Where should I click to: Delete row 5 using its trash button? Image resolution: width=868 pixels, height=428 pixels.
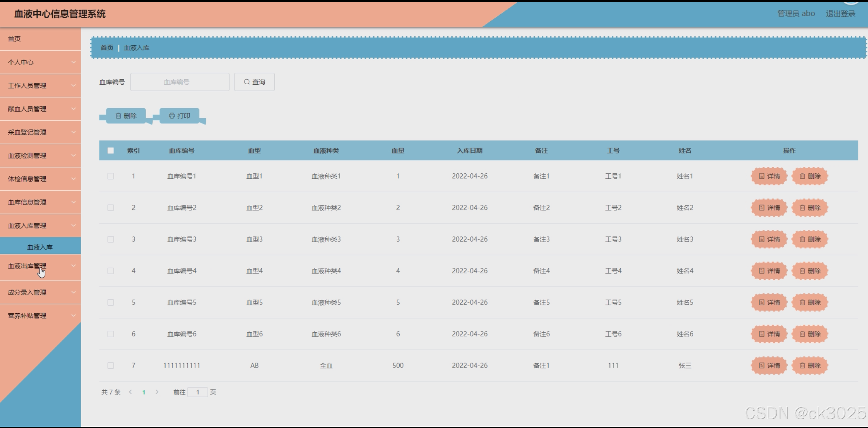pyautogui.click(x=810, y=302)
